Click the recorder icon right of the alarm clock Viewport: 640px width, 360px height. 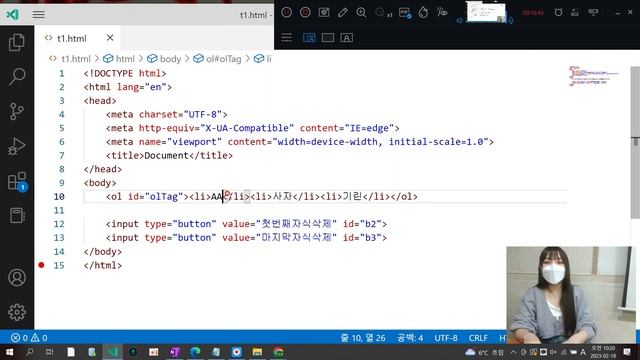pyautogui.click(x=575, y=13)
